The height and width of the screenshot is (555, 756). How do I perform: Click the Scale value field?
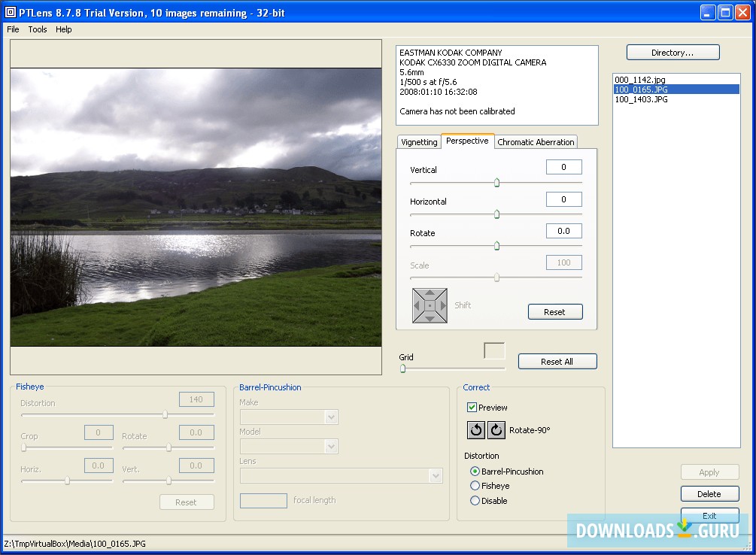pos(563,262)
